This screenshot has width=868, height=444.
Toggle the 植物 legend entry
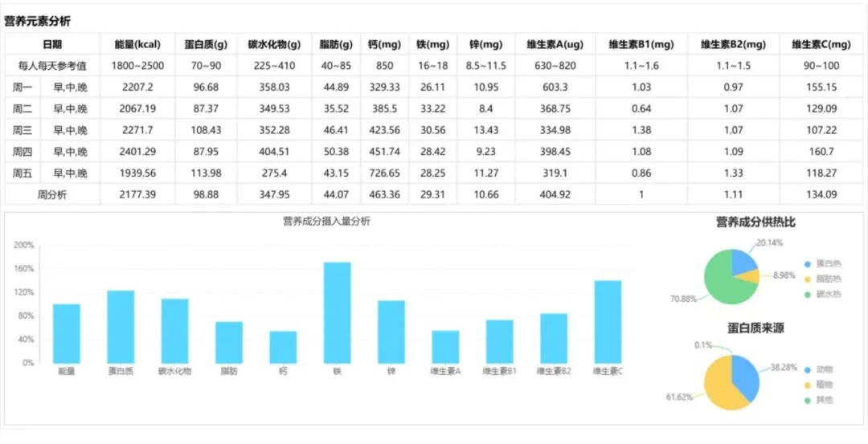[819, 385]
